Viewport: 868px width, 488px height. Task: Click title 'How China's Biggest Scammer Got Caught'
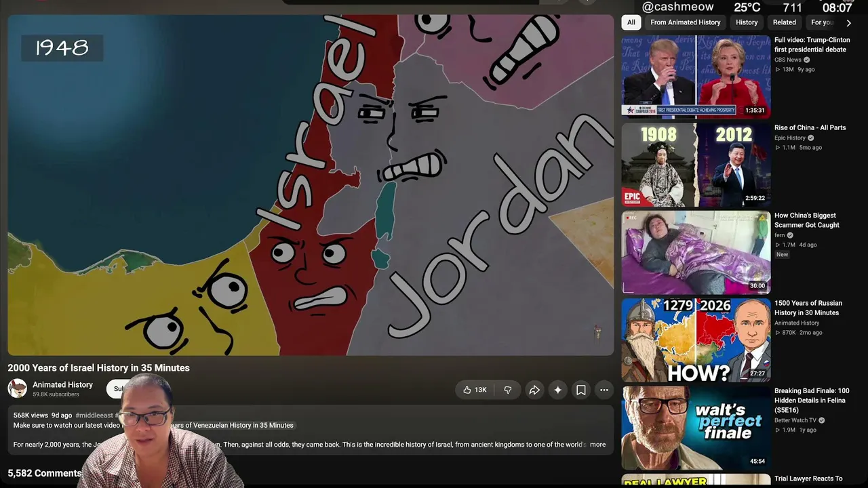(x=807, y=220)
